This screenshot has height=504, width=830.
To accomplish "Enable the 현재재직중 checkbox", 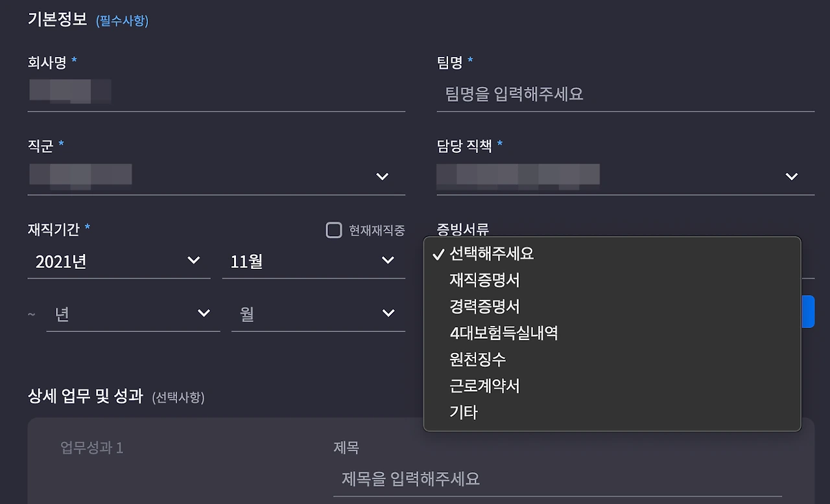I will pos(333,229).
